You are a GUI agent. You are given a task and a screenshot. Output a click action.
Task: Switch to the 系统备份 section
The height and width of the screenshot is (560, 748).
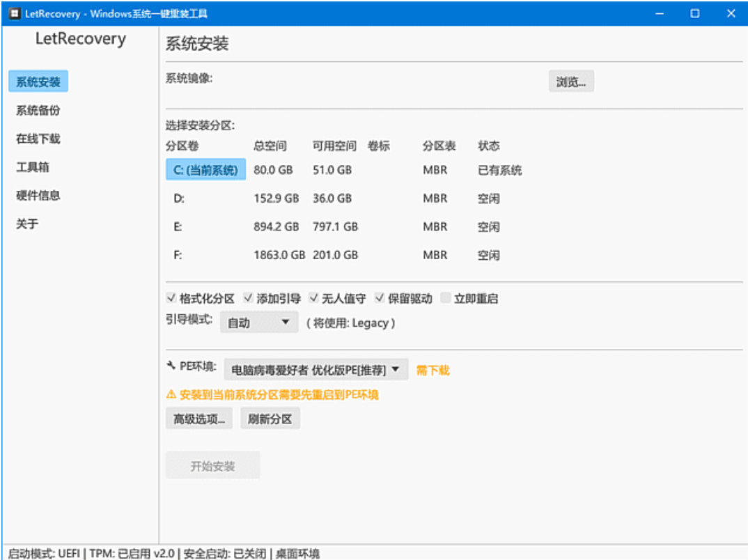point(39,110)
